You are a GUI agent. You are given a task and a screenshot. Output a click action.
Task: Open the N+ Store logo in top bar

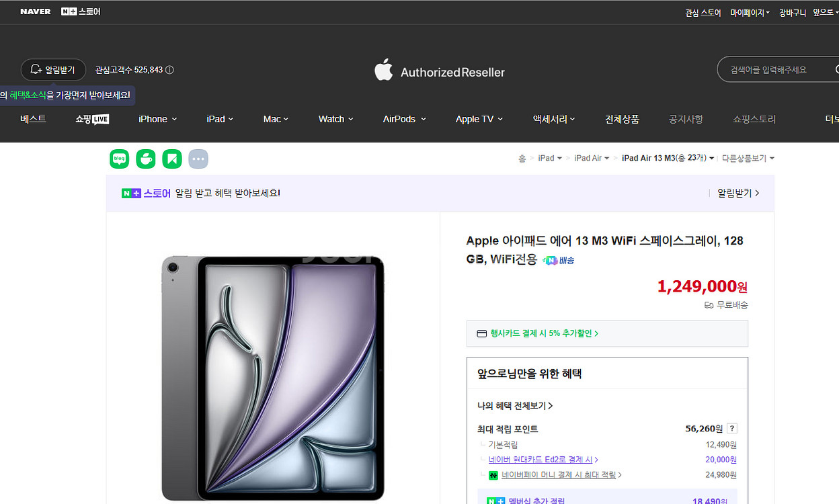81,12
